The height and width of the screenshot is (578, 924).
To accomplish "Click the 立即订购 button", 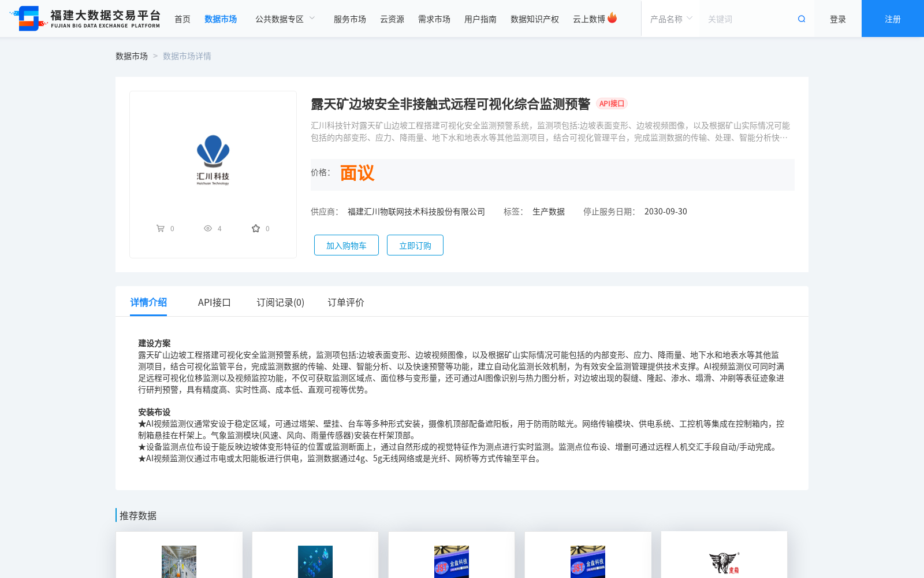I will [x=415, y=245].
